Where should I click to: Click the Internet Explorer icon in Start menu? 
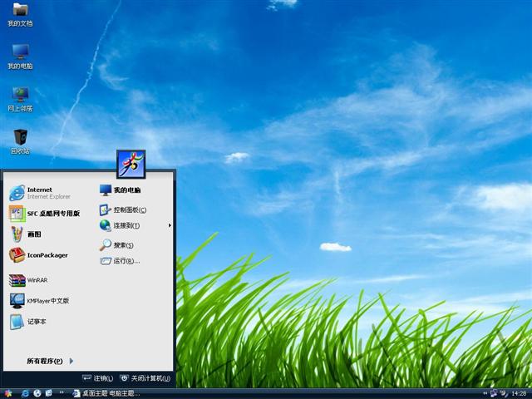(x=17, y=193)
